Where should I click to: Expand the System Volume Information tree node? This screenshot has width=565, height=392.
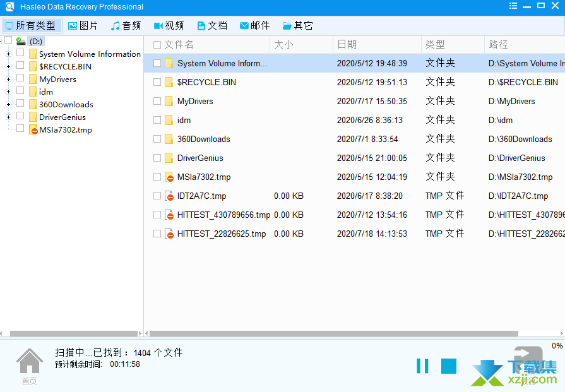coord(9,54)
